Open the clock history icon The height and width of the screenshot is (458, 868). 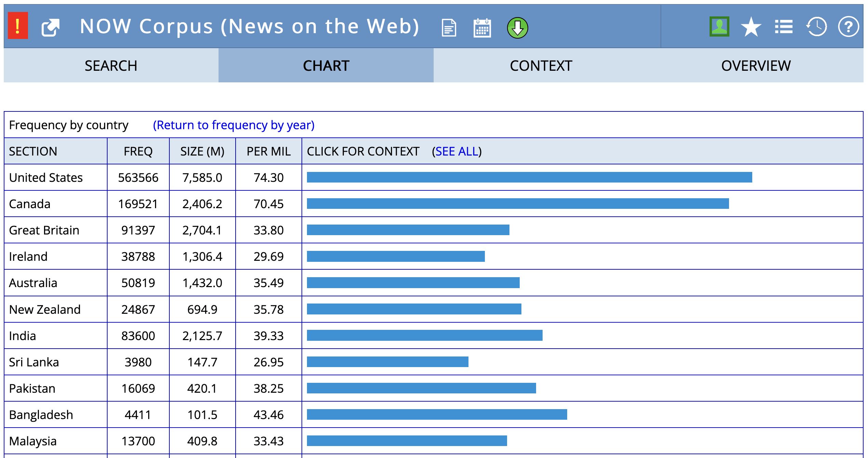pyautogui.click(x=816, y=27)
